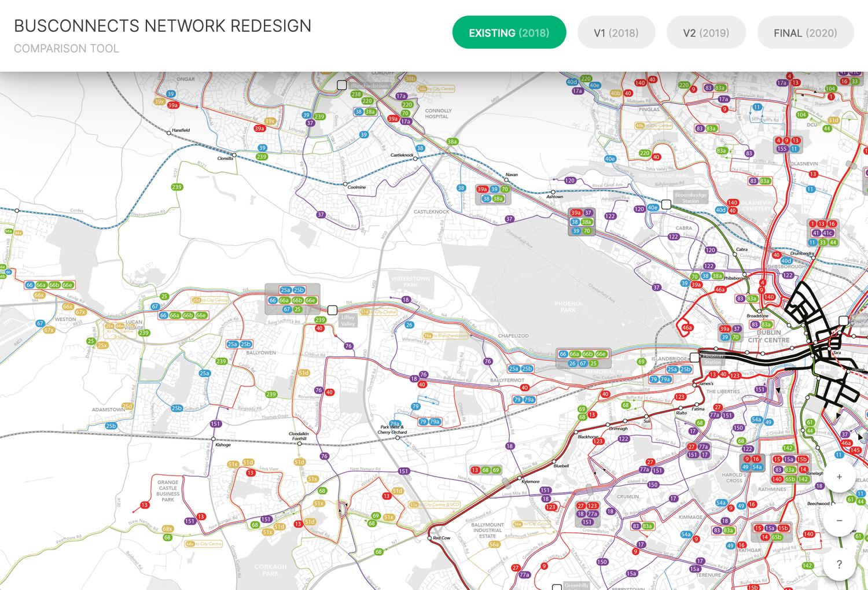Click the '40b to City Centre' label
The height and width of the screenshot is (590, 868).
[x=654, y=126]
